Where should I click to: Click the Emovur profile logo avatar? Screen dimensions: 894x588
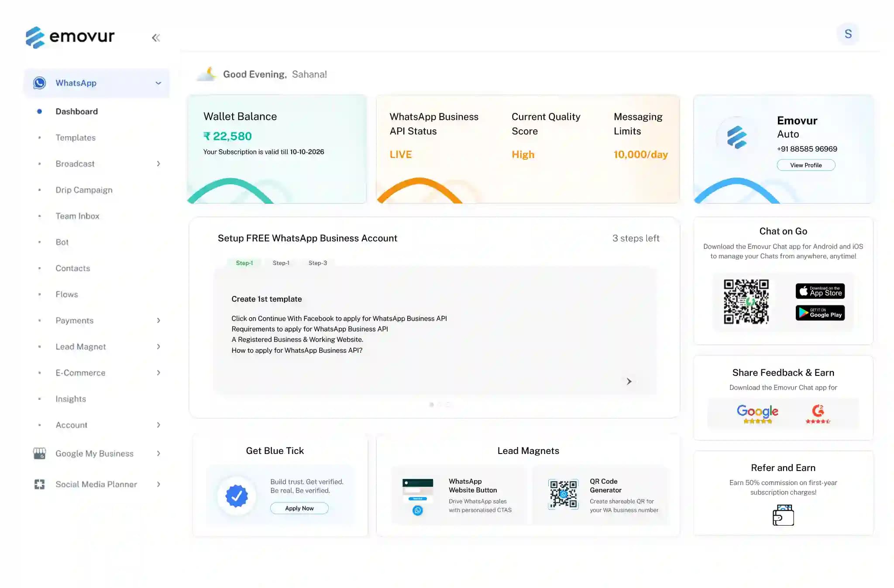click(x=737, y=137)
